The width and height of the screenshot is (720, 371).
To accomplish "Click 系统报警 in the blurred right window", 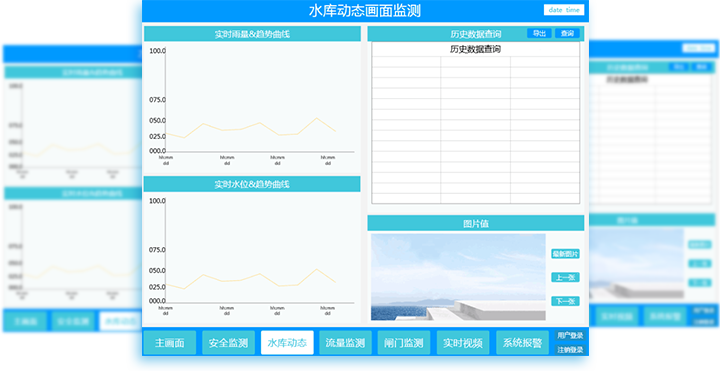I will 664,316.
